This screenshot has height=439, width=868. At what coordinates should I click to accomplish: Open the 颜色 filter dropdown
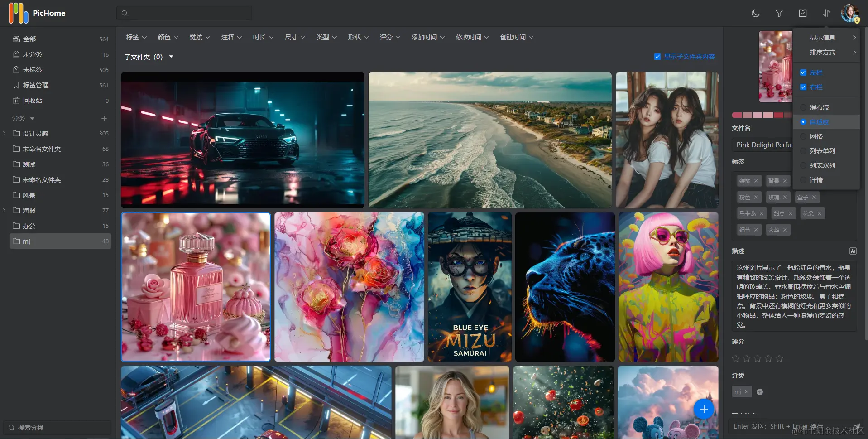168,37
